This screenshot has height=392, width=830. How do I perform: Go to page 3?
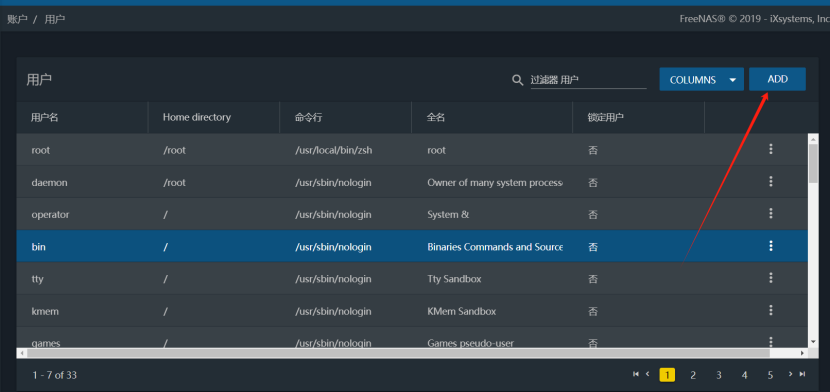[x=719, y=375]
